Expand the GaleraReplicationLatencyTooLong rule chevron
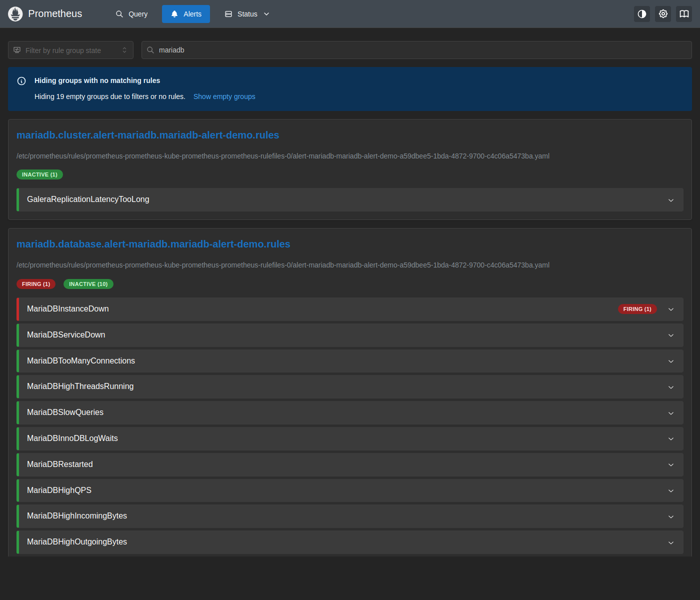 (671, 200)
